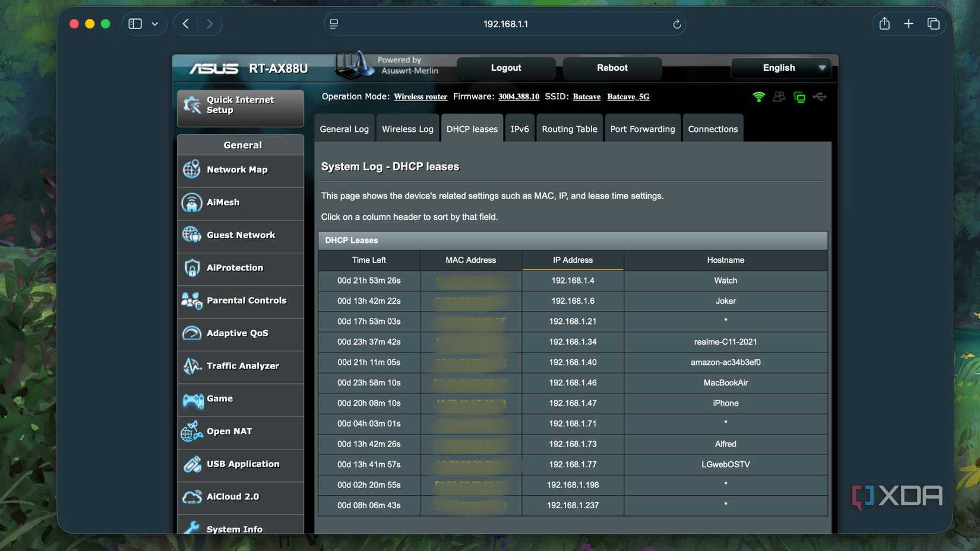This screenshot has width=980, height=551.
Task: Switch to General Log tab
Action: pos(344,128)
